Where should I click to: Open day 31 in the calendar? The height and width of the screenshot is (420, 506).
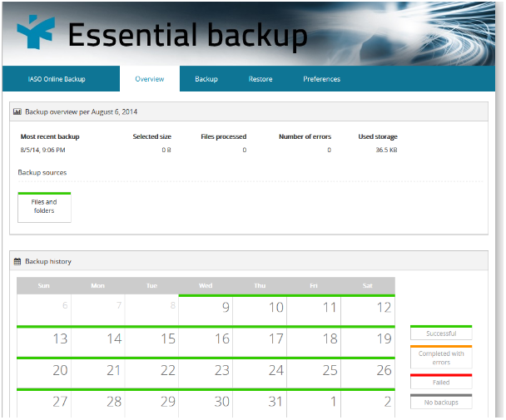[260, 403]
